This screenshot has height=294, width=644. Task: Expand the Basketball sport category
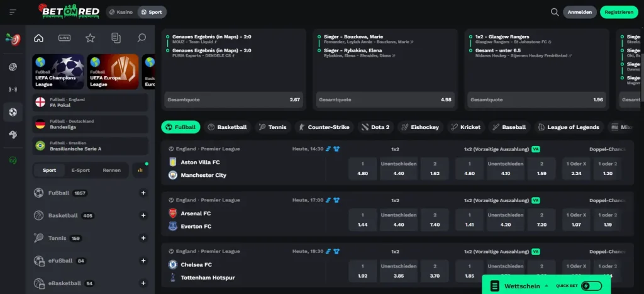(143, 215)
